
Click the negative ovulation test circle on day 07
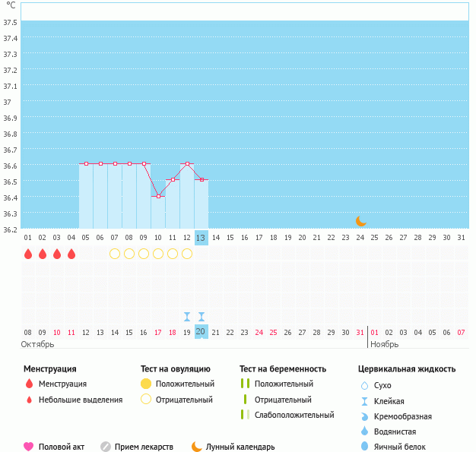[115, 254]
